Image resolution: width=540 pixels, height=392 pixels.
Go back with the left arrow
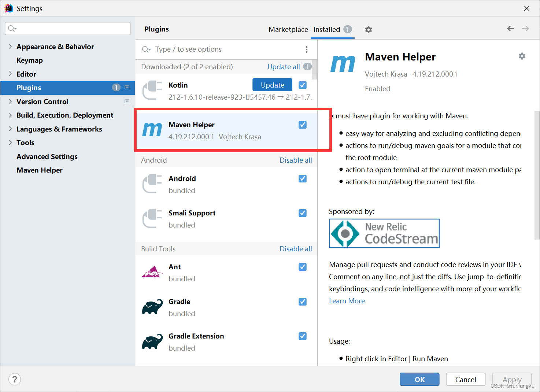[511, 29]
